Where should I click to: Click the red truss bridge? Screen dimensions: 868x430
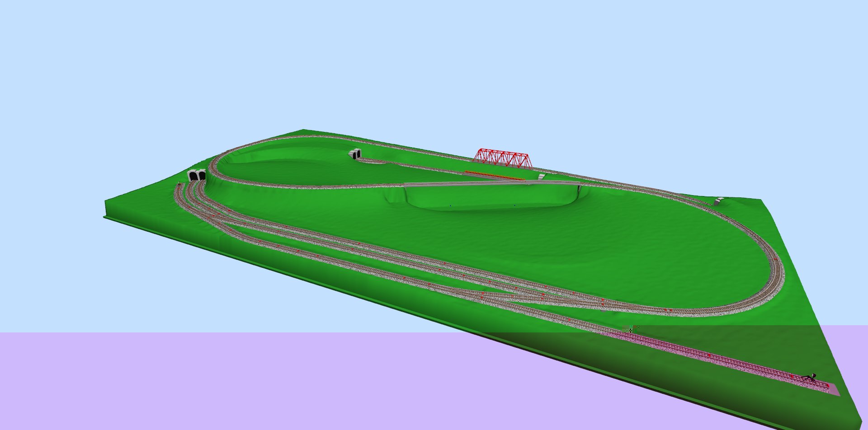[503, 158]
